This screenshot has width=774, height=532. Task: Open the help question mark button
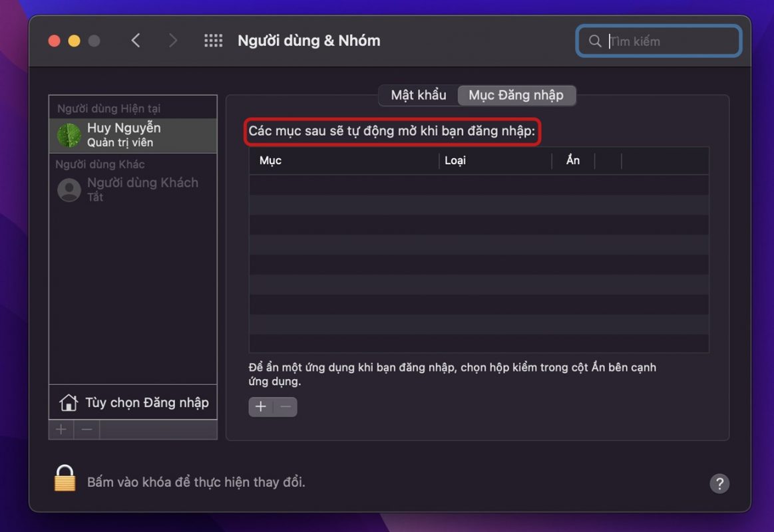pos(719,483)
